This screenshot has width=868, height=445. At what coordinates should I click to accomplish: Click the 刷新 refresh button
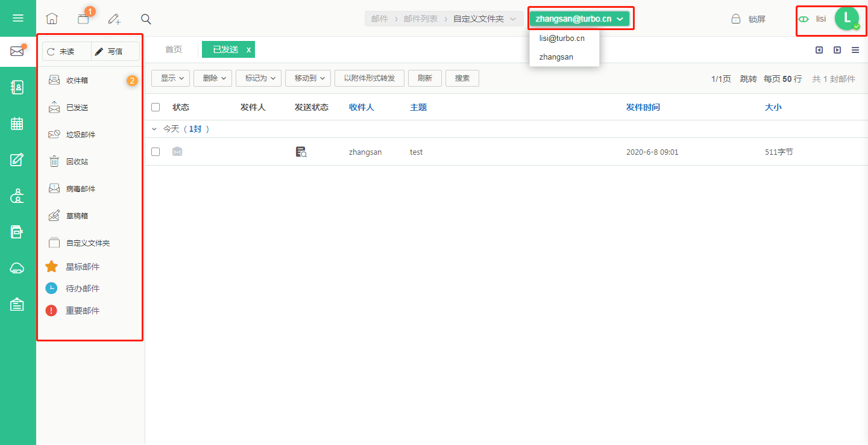(x=425, y=78)
